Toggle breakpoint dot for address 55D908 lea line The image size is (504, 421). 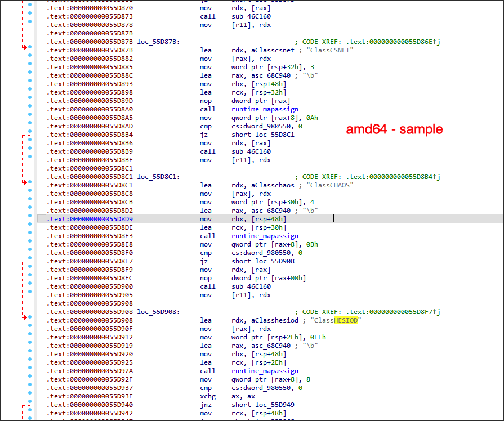[x=30, y=317]
